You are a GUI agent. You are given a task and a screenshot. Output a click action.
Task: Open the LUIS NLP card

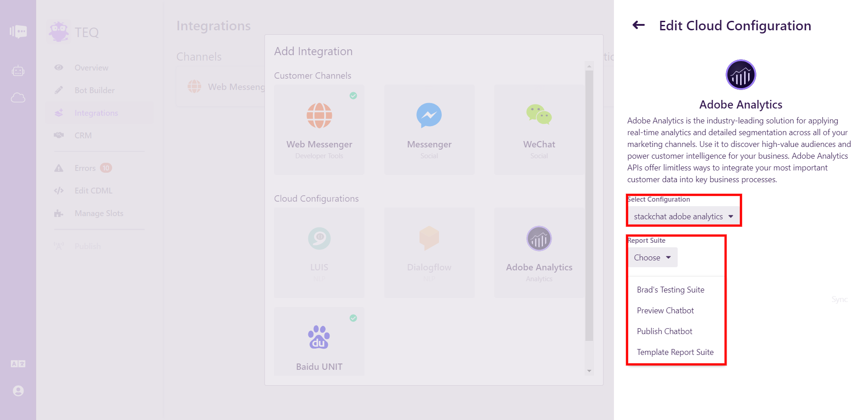click(319, 252)
